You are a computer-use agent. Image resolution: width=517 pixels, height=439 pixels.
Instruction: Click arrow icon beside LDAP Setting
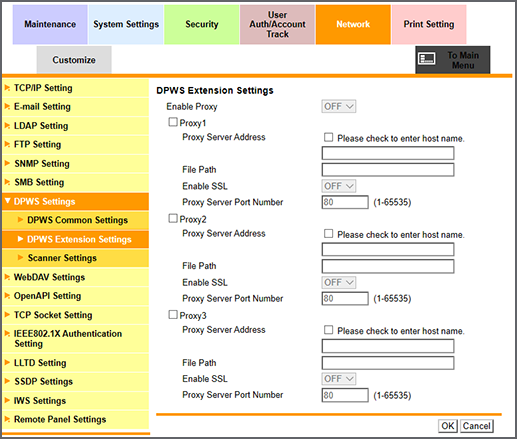7,126
